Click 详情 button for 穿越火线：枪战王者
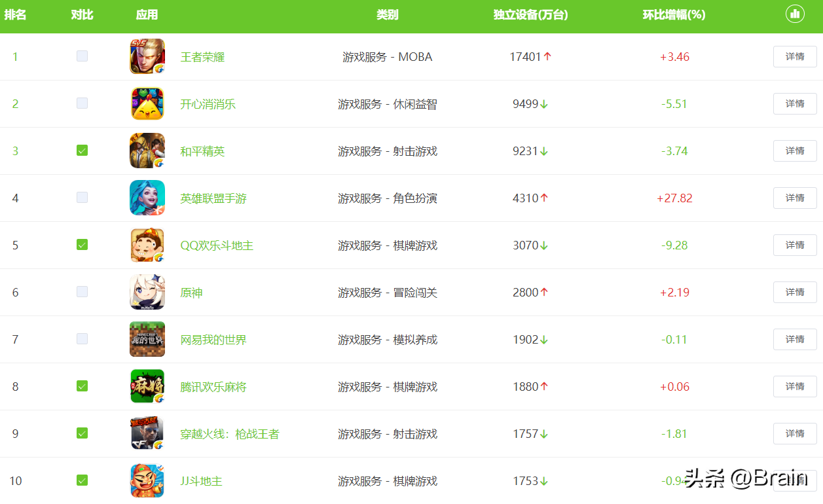Image resolution: width=823 pixels, height=504 pixels. (x=795, y=433)
